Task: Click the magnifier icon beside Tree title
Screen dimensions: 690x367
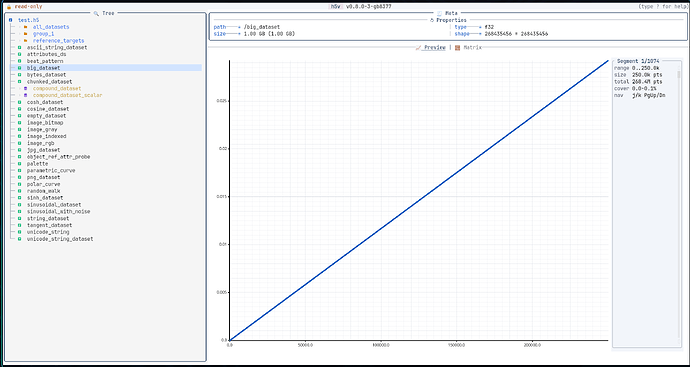Action: [x=96, y=13]
